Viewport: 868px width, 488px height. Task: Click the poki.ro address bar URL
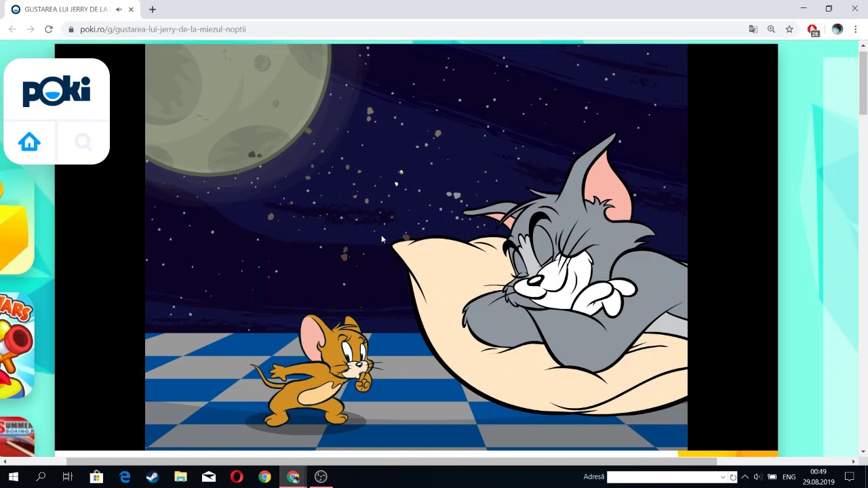pos(163,29)
